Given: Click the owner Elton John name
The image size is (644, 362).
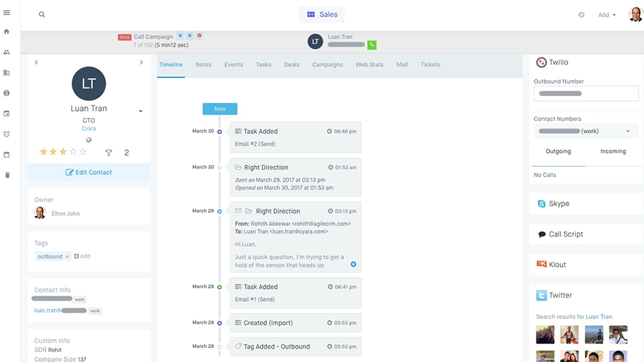Looking at the screenshot, I should coord(66,213).
